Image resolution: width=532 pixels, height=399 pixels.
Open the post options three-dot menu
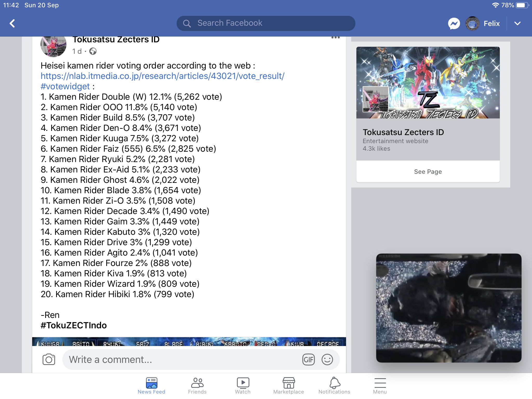point(335,38)
